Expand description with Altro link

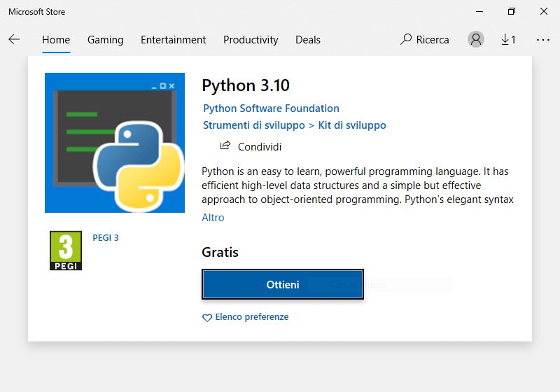tap(213, 218)
